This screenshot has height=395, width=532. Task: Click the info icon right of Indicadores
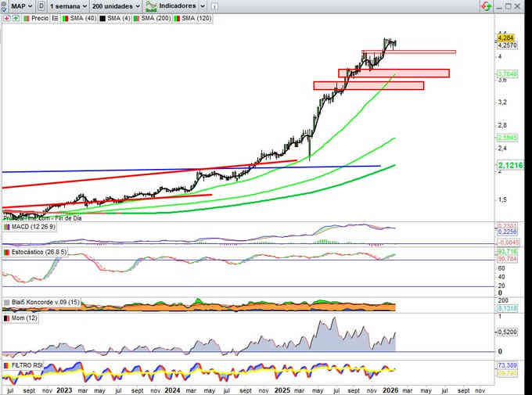tap(214, 5)
